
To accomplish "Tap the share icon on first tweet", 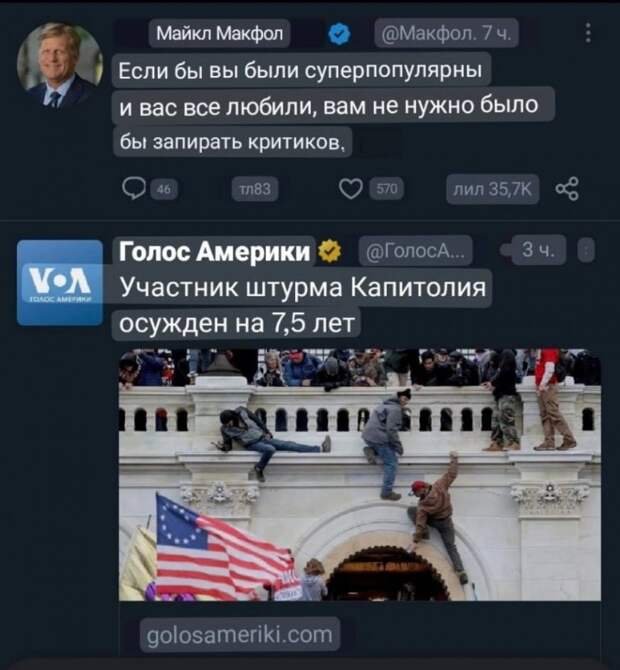I will [567, 188].
